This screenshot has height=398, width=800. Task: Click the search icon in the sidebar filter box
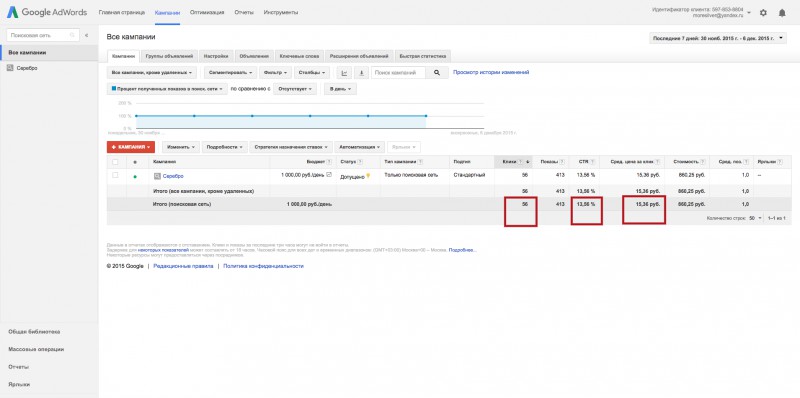(72, 35)
